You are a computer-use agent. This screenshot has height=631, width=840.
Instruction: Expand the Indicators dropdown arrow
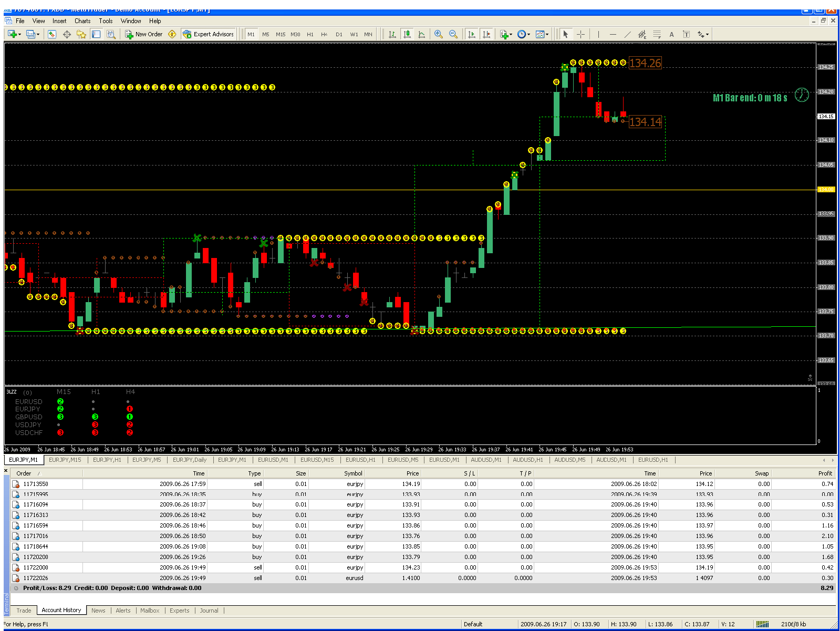[511, 35]
